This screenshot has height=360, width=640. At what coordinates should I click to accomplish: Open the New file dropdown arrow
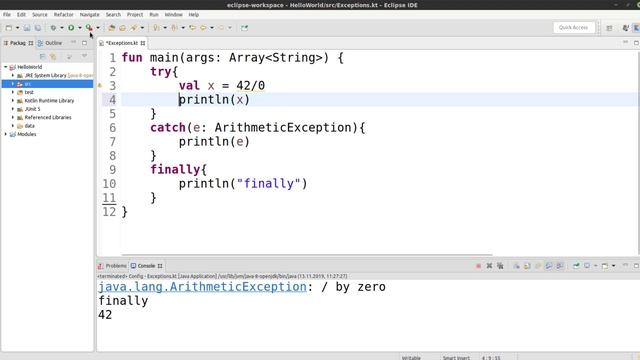click(x=18, y=28)
